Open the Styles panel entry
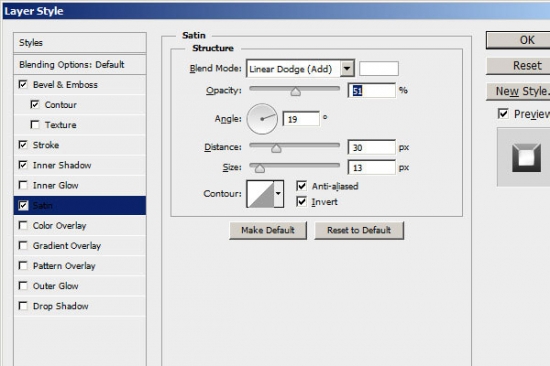 (x=80, y=43)
